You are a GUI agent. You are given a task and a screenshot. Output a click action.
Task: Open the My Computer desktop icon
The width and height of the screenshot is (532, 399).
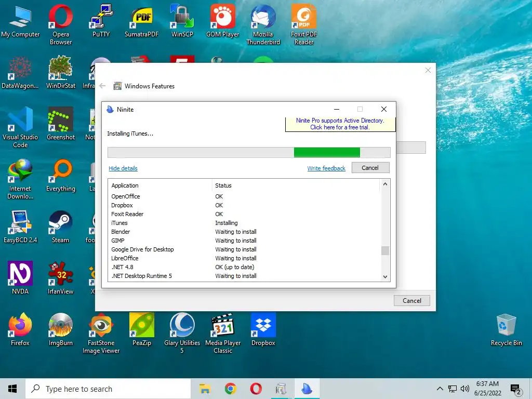coord(20,21)
